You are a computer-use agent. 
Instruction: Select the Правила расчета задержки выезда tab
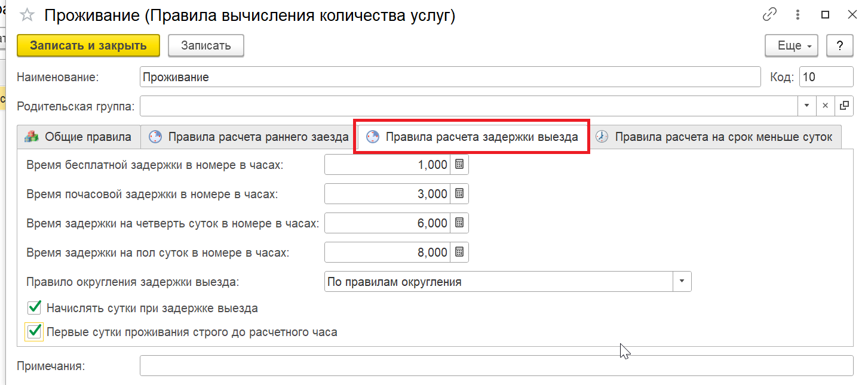[472, 137]
